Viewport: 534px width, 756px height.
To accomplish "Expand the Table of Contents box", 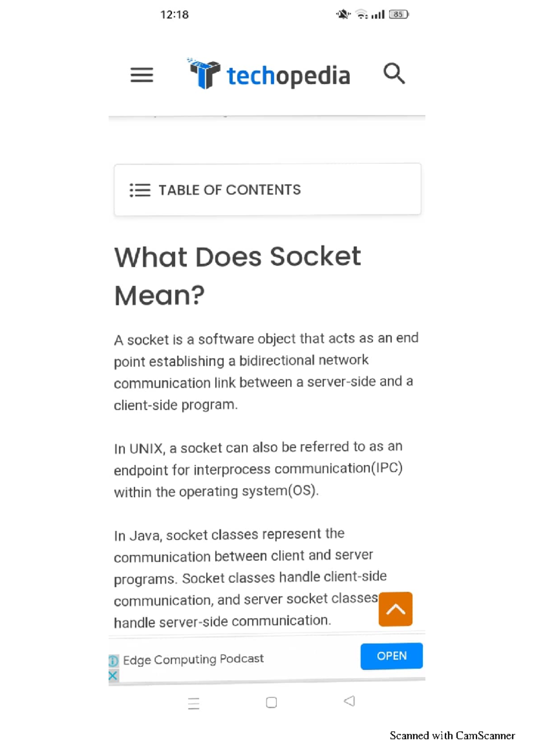I will click(x=267, y=190).
